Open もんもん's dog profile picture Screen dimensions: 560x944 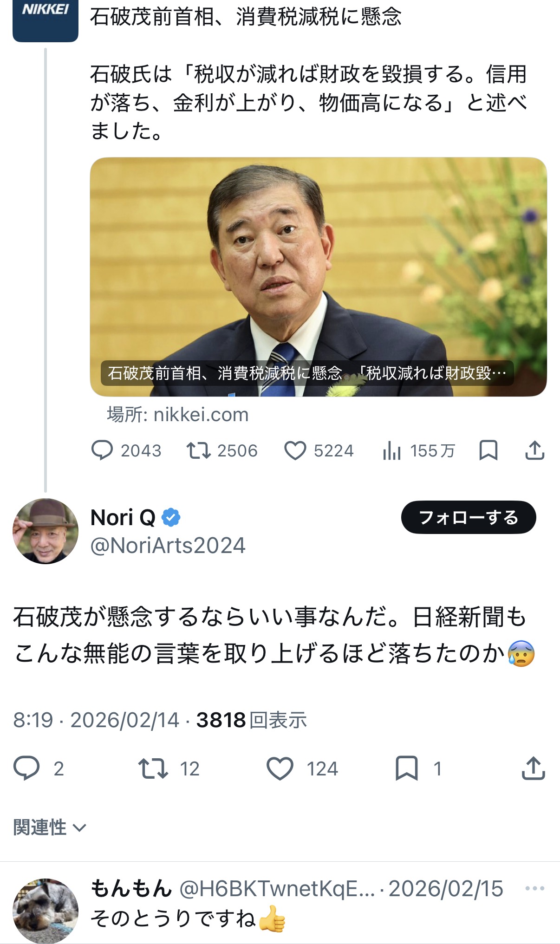click(46, 910)
